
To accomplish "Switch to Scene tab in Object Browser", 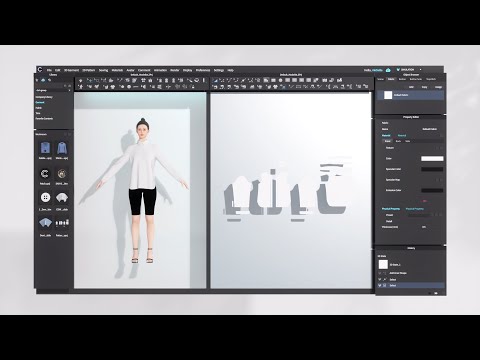I will [x=380, y=79].
